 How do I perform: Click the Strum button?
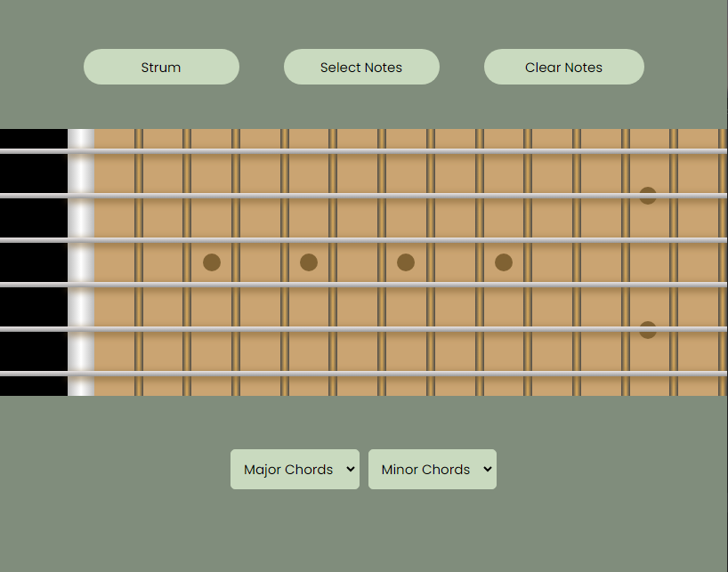(x=161, y=67)
